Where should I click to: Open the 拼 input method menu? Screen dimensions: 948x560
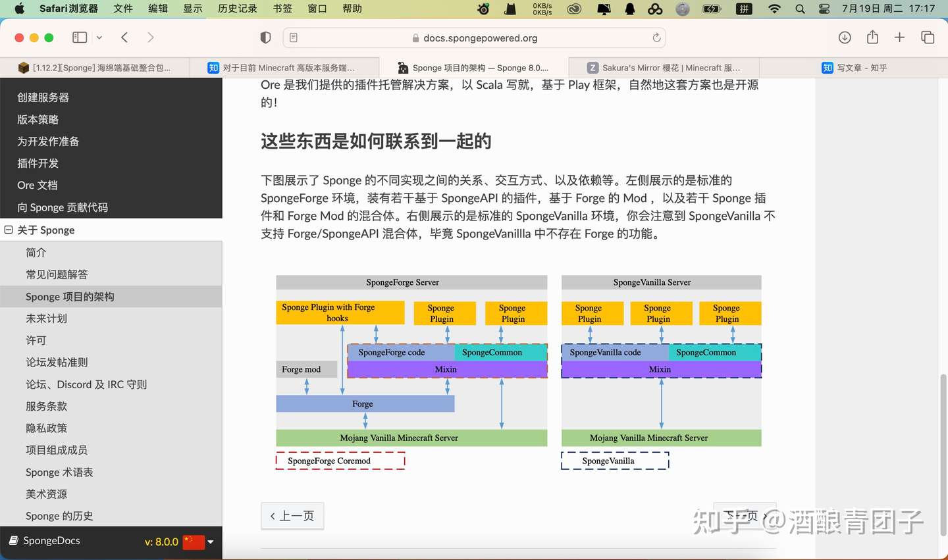click(x=744, y=9)
